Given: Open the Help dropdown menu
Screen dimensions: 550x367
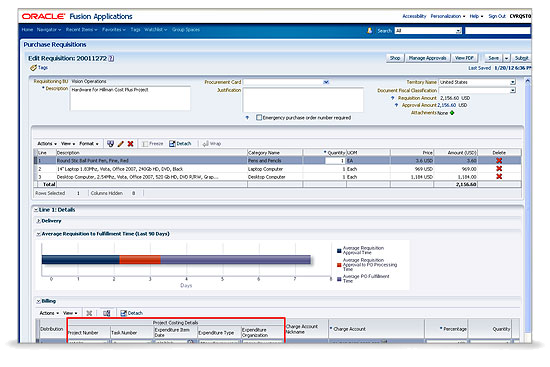Looking at the screenshot, I should click(476, 16).
